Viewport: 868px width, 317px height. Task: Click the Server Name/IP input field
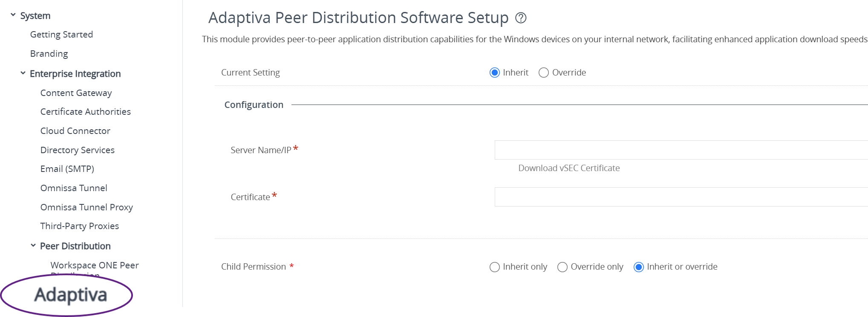click(681, 150)
